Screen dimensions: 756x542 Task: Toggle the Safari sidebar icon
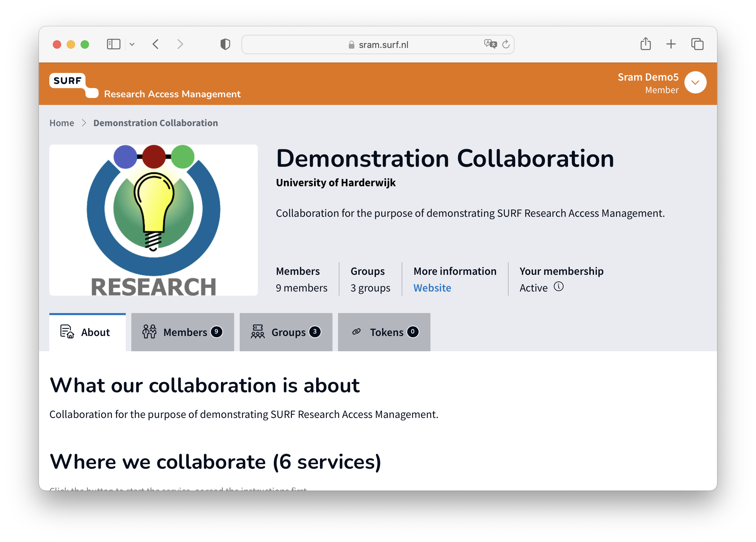[x=113, y=44]
